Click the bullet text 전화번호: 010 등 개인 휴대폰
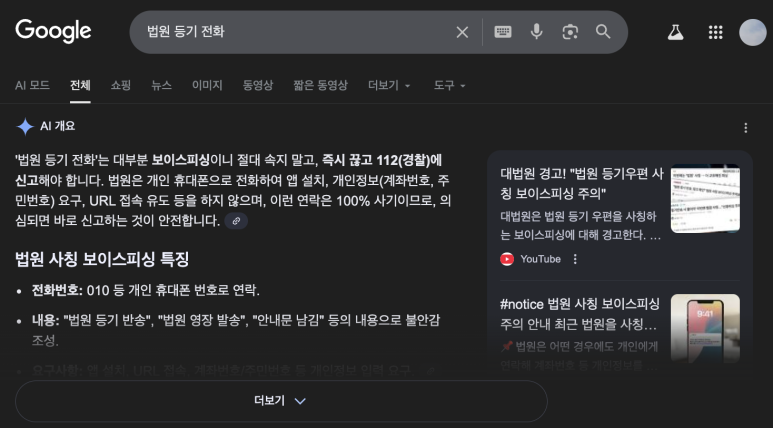 (x=145, y=290)
